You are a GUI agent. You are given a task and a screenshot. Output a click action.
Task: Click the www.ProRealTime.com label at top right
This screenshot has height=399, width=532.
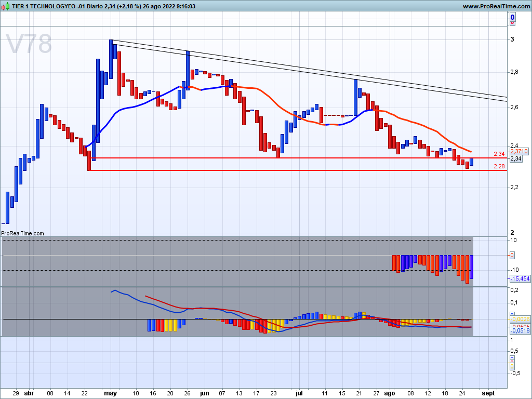[x=496, y=6]
